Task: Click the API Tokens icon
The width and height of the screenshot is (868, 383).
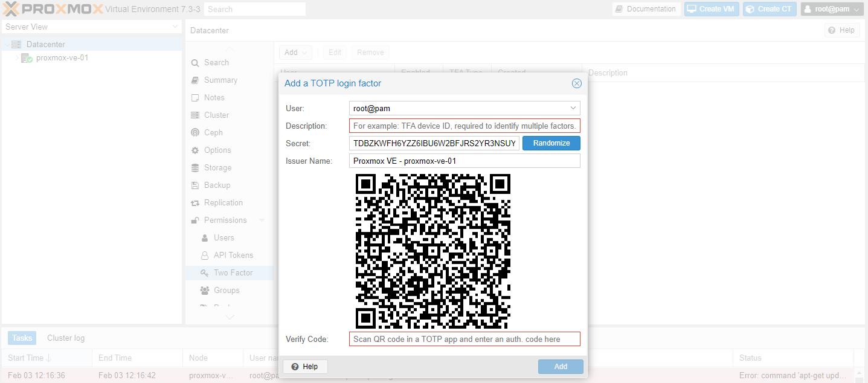Action: coord(205,255)
